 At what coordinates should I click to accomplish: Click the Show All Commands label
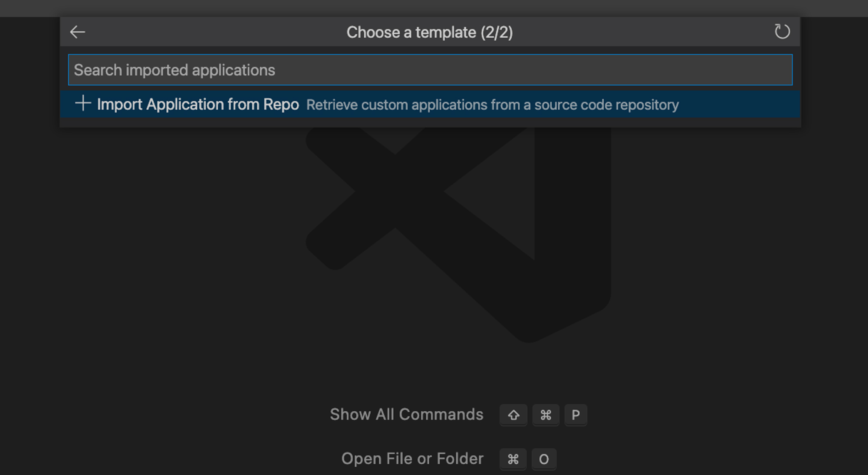[406, 414]
